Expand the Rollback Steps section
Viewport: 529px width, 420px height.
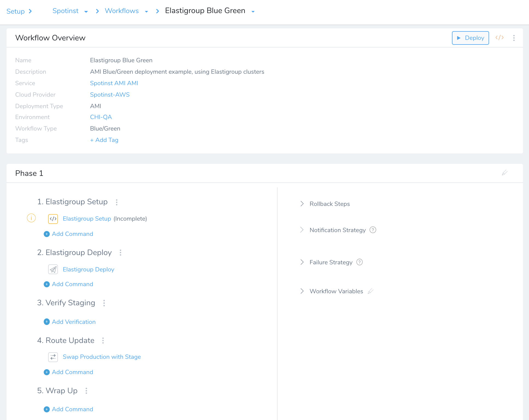pyautogui.click(x=302, y=204)
